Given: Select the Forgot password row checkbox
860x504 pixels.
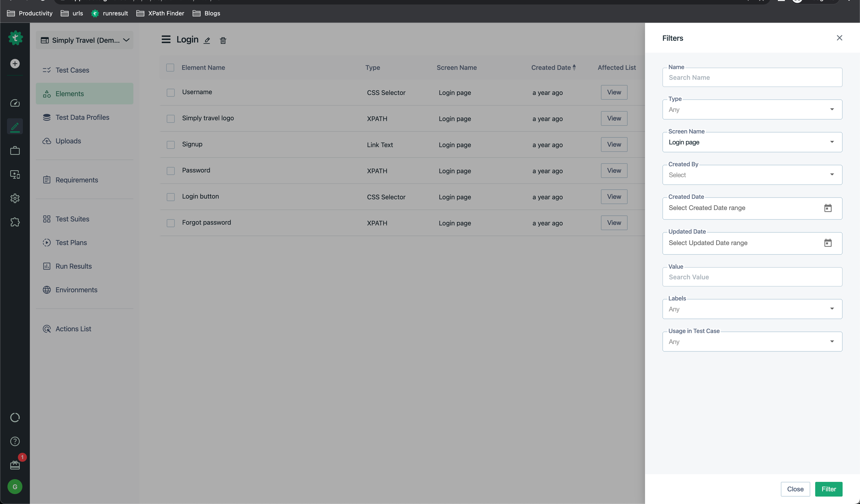Looking at the screenshot, I should (171, 223).
